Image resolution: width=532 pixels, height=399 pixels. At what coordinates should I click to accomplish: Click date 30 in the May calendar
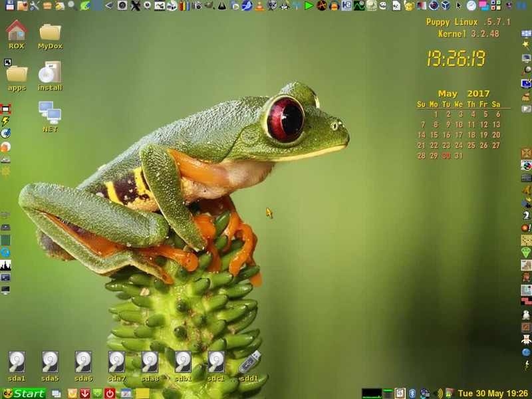[446, 156]
